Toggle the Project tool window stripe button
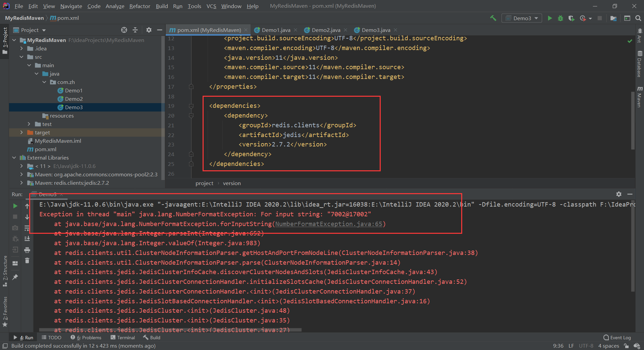Image resolution: width=644 pixels, height=350 pixels. click(5, 40)
